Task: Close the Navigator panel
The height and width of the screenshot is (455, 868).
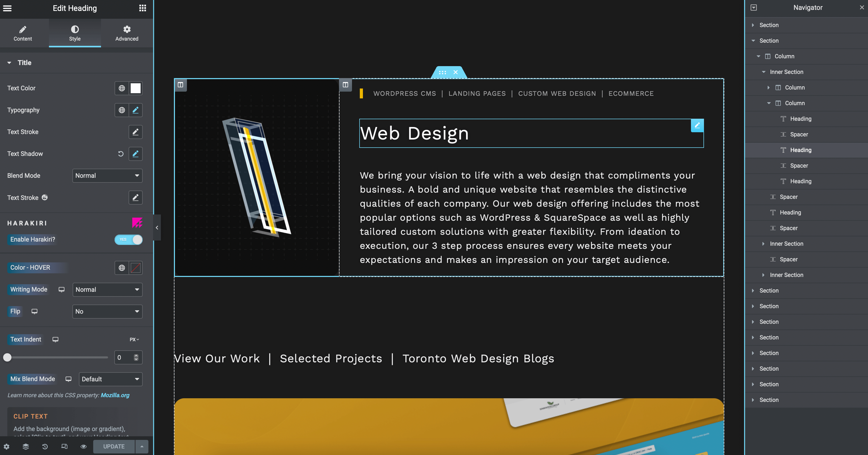Action: [x=862, y=7]
